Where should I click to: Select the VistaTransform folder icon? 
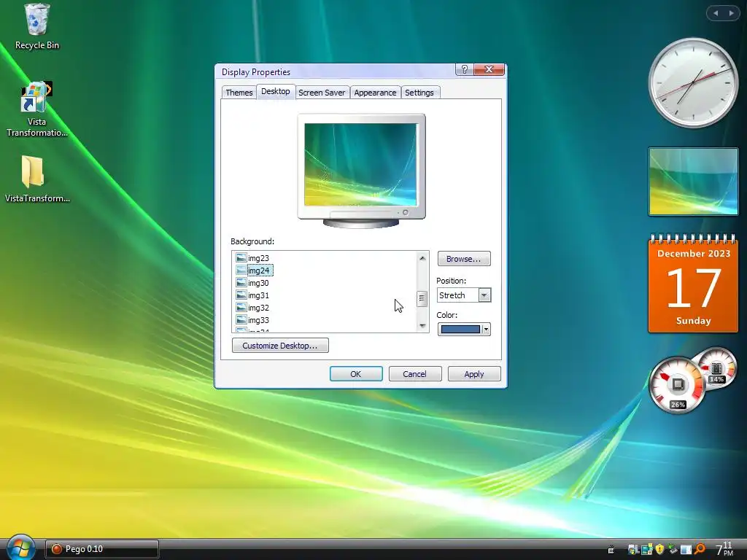[36, 179]
